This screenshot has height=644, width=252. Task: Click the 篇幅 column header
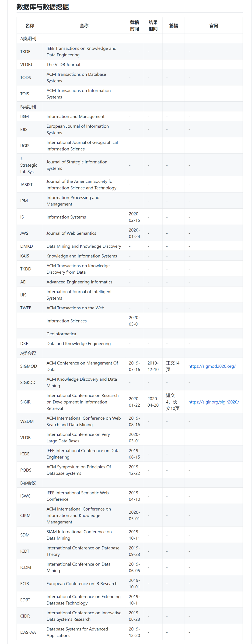pyautogui.click(x=173, y=25)
